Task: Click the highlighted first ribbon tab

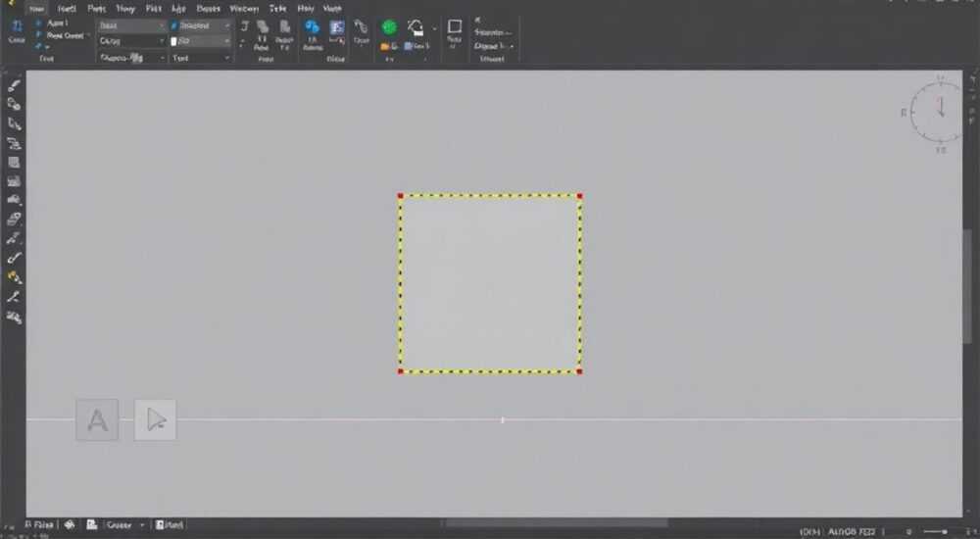Action: click(x=37, y=9)
